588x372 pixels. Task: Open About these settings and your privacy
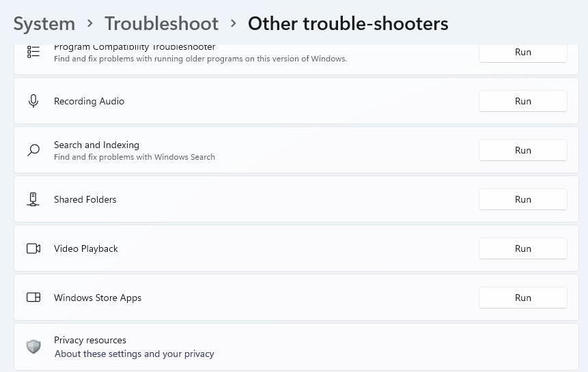(x=134, y=354)
